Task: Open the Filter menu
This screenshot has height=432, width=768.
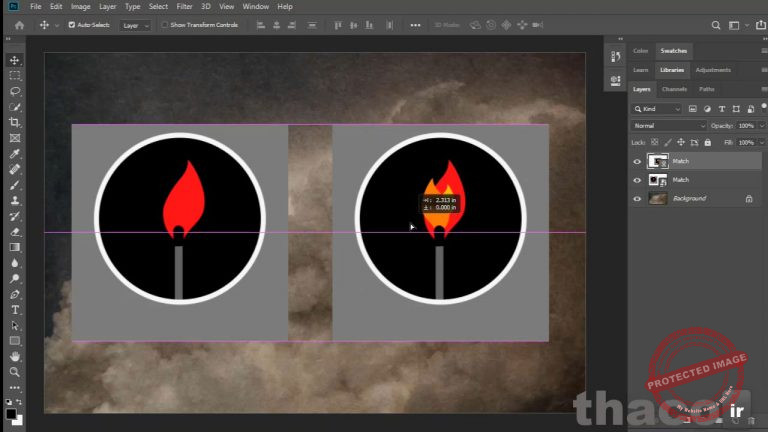Action: [x=184, y=6]
